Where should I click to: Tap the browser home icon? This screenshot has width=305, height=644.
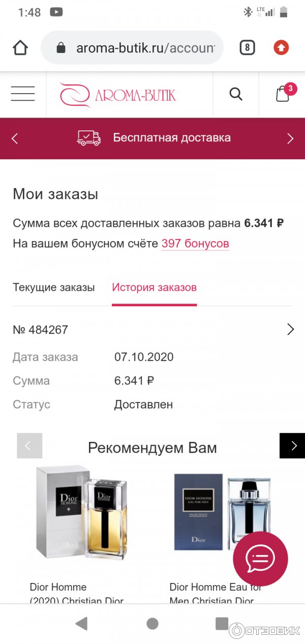click(20, 48)
